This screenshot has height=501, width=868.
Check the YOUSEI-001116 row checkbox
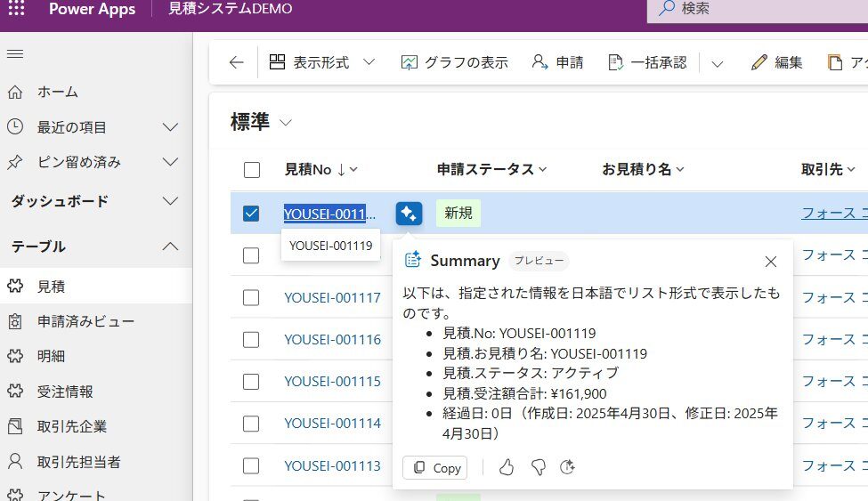coord(251,340)
